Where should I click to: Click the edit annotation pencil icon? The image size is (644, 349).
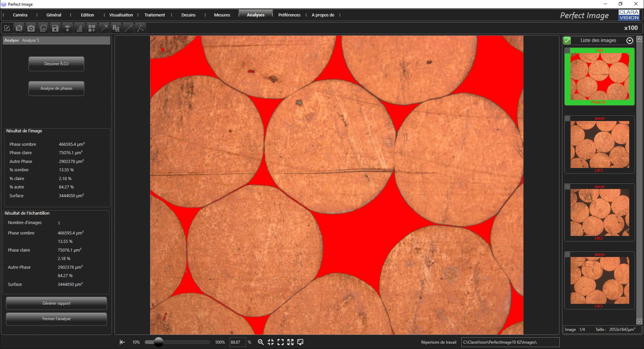point(7,28)
